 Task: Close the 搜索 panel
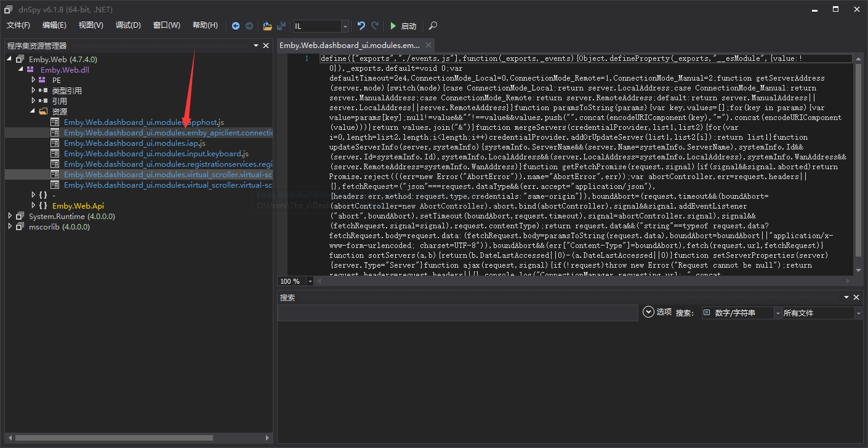click(x=856, y=297)
